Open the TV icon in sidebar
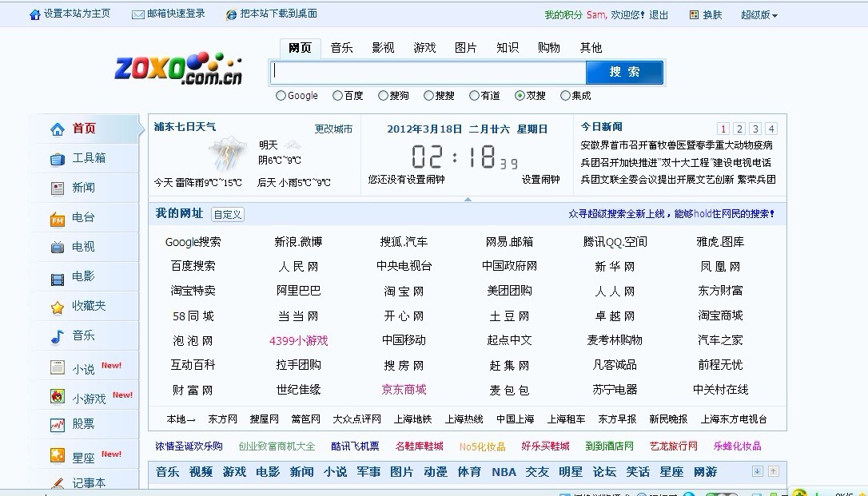Screen dimensions: 868x496 (58, 248)
